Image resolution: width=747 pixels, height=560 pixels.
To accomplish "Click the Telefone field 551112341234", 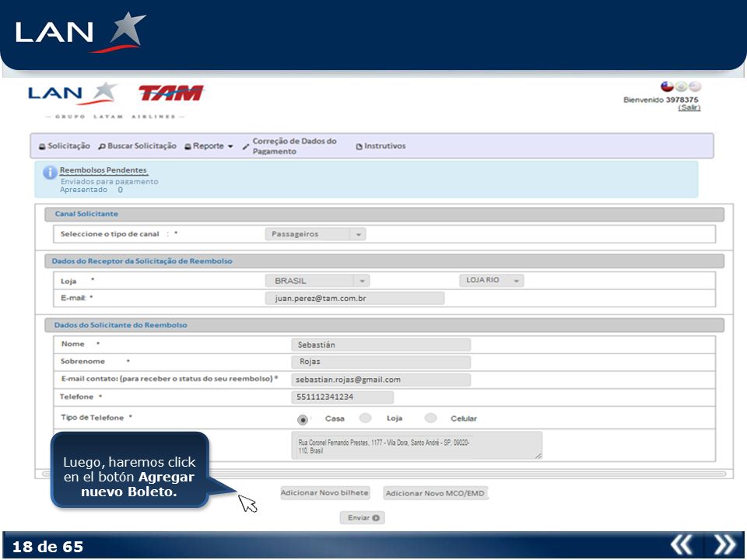I will tap(342, 397).
